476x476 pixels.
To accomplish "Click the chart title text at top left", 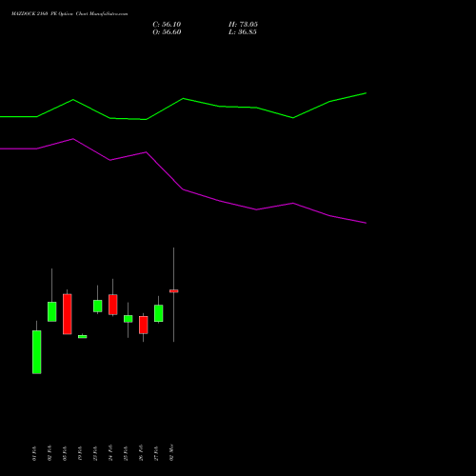I will 69,14.
